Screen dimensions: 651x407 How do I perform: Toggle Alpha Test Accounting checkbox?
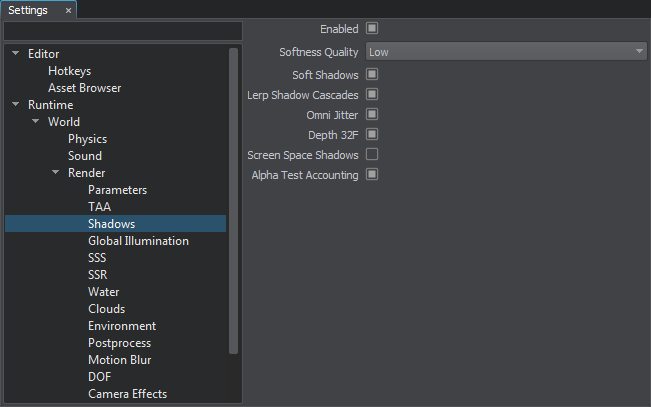pos(372,174)
